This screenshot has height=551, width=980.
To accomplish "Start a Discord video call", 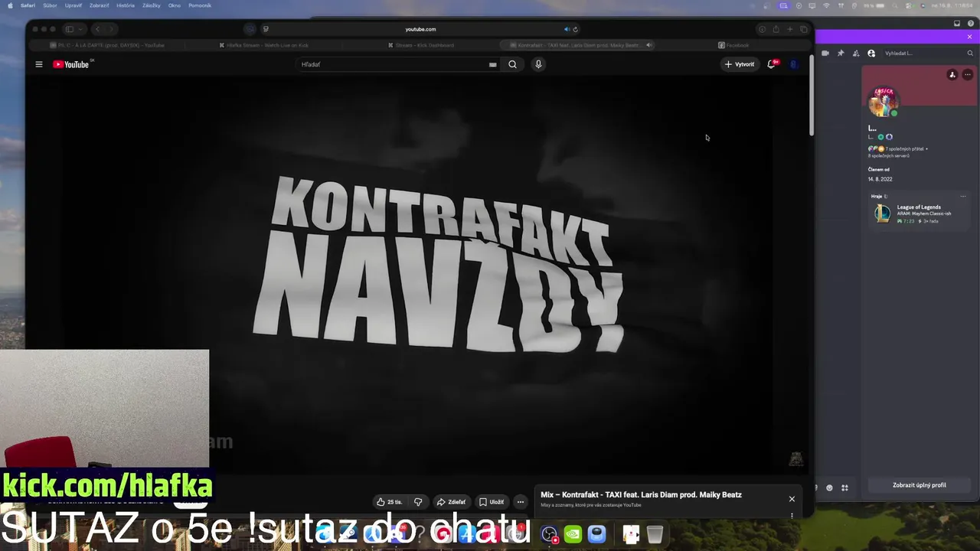I will 825,54.
